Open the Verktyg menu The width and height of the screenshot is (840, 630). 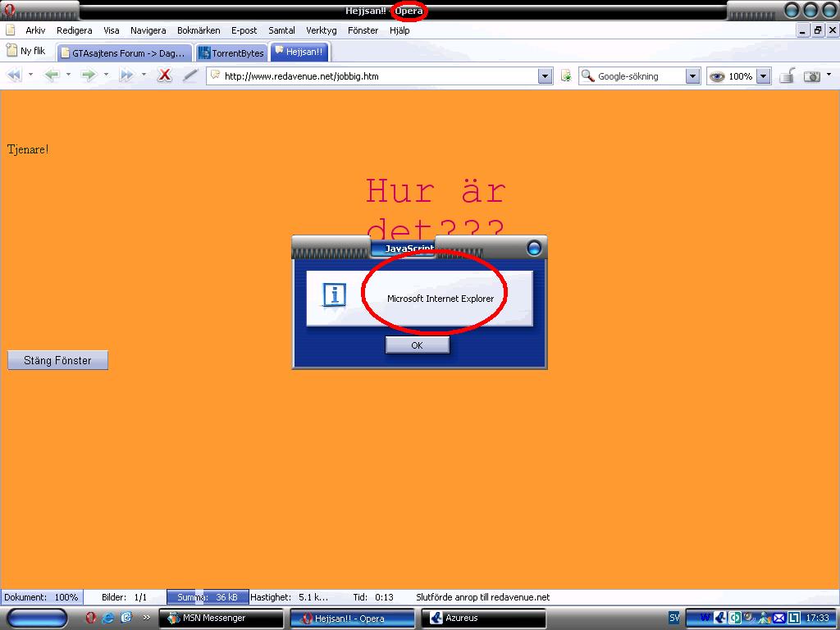click(322, 30)
